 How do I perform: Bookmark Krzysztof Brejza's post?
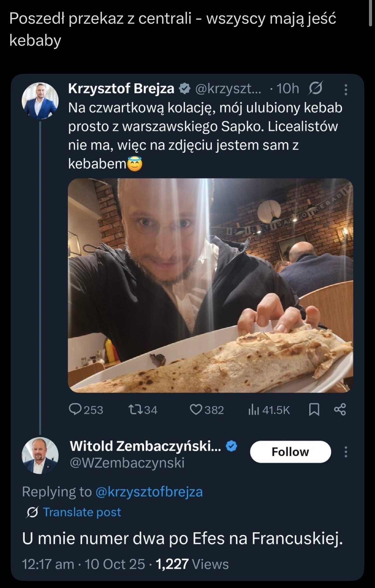(x=314, y=409)
